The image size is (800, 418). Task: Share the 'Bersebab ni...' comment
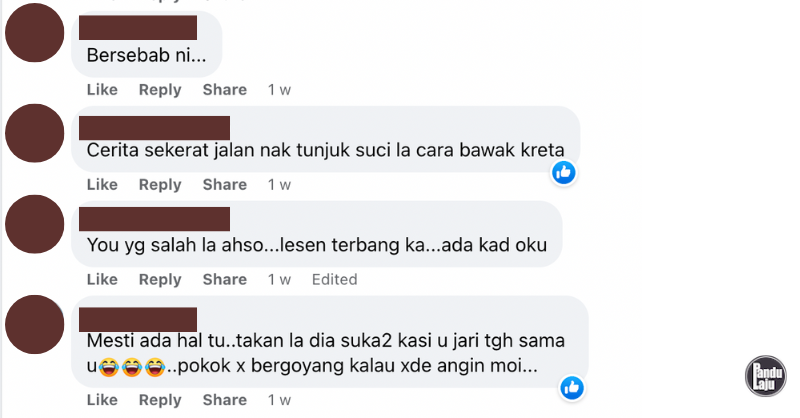tap(224, 90)
